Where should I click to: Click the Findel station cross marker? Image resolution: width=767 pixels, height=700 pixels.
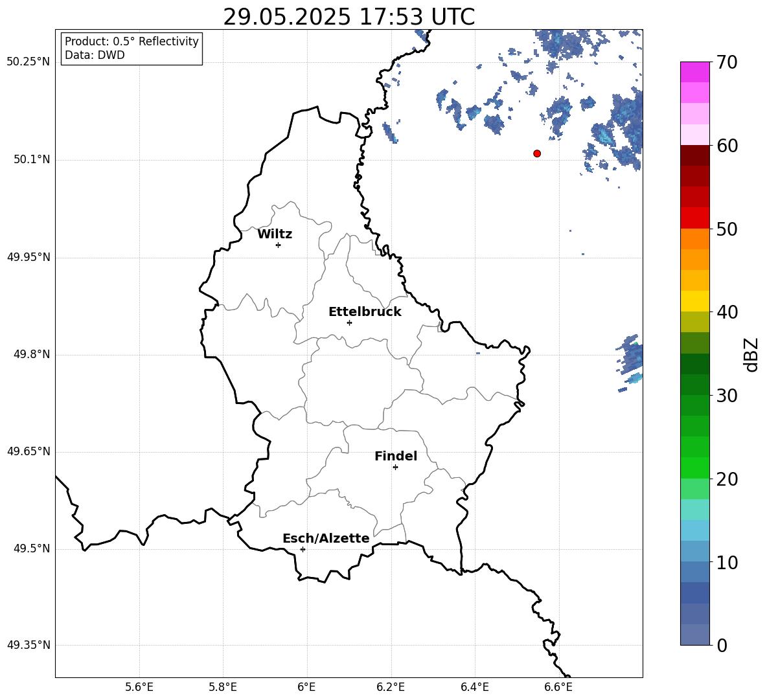click(395, 468)
